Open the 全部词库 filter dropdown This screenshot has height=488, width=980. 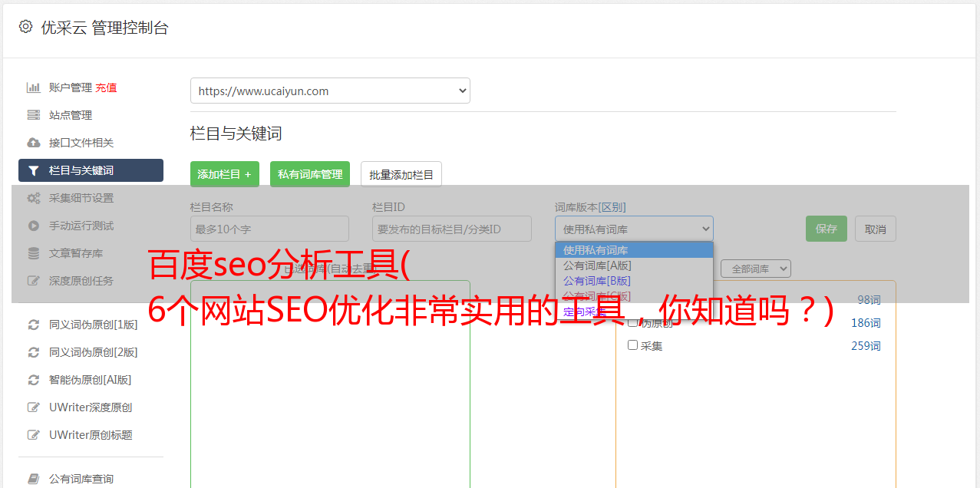756,269
